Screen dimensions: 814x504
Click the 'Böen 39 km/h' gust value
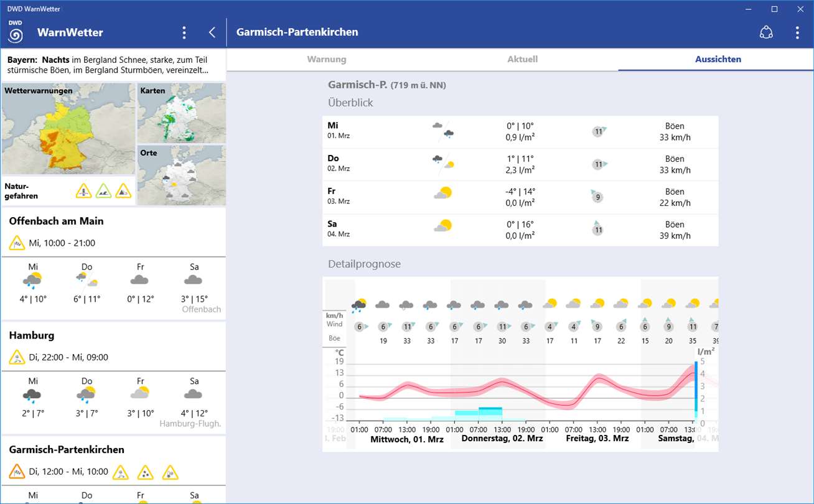coord(675,230)
